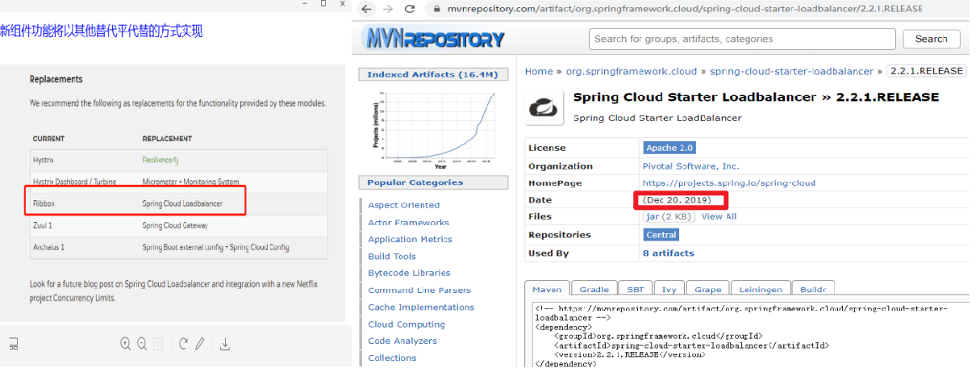Click the Spring Cloud Loadbalancer table cell
This screenshot has width=980, height=381.
point(182,203)
